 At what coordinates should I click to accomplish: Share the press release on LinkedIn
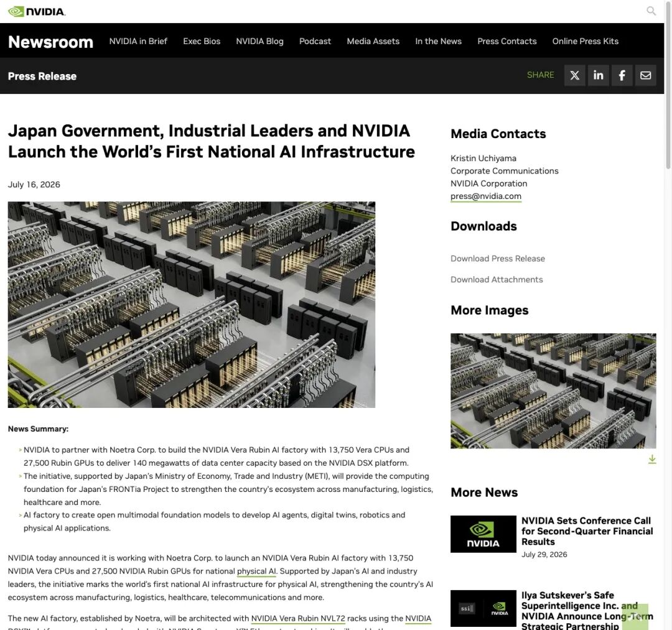click(599, 75)
